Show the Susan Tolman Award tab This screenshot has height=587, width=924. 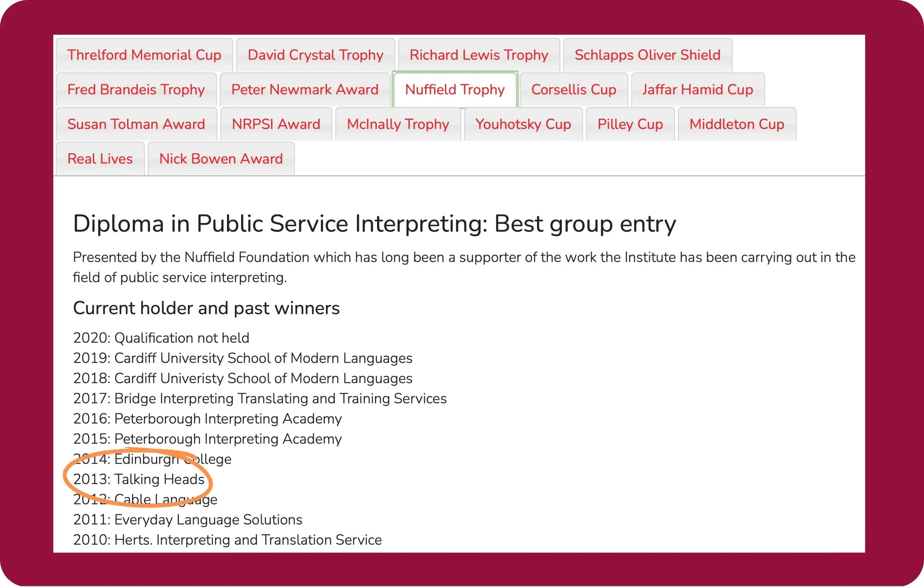(136, 124)
